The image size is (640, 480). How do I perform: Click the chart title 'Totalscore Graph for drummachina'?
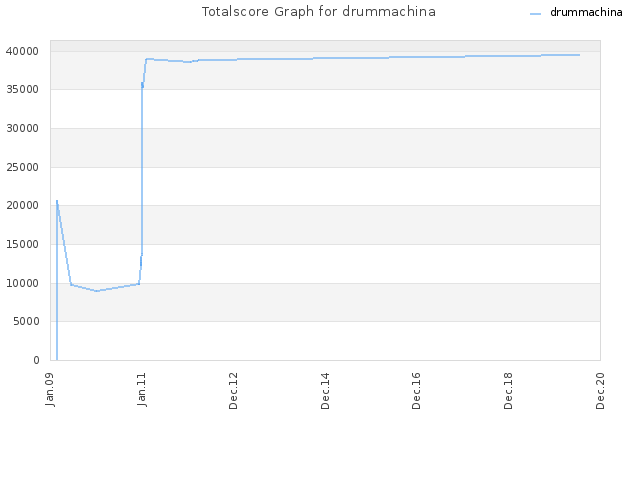(319, 12)
